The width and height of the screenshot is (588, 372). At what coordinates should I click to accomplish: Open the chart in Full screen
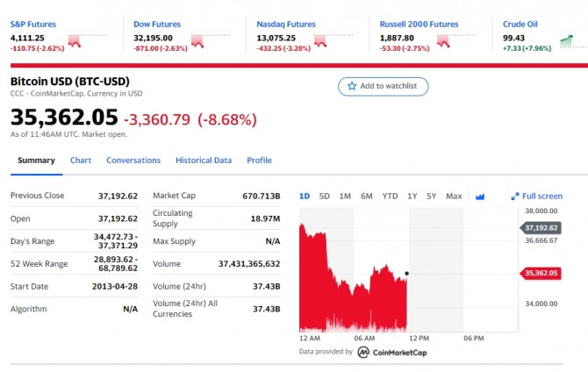coord(536,197)
